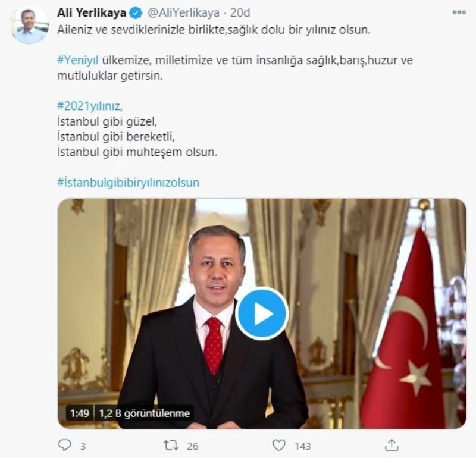Screen dimensions: 476x458
Task: Like the tweet with the heart icon
Action: [278, 445]
